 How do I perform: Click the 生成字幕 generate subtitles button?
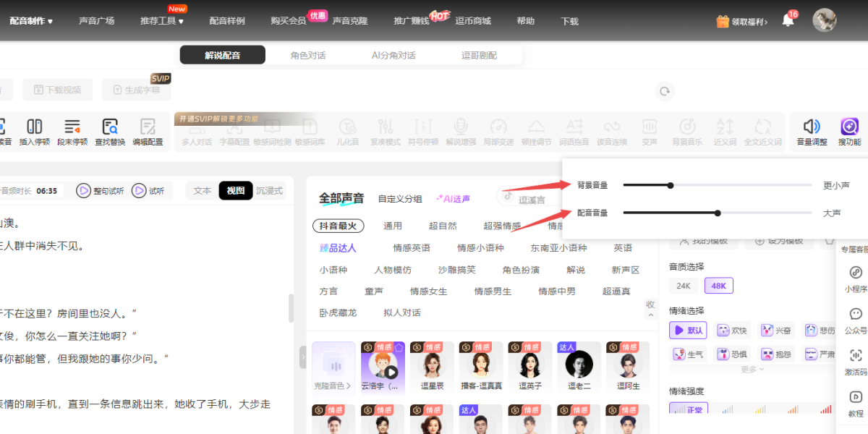coord(137,90)
